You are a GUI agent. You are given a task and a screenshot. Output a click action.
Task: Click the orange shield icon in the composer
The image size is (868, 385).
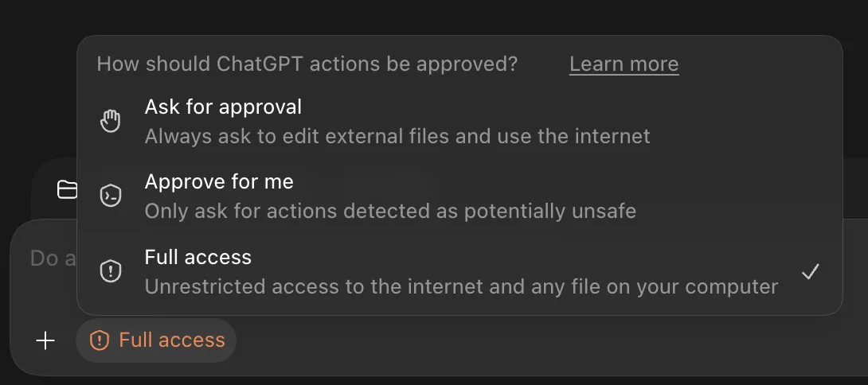(x=99, y=340)
